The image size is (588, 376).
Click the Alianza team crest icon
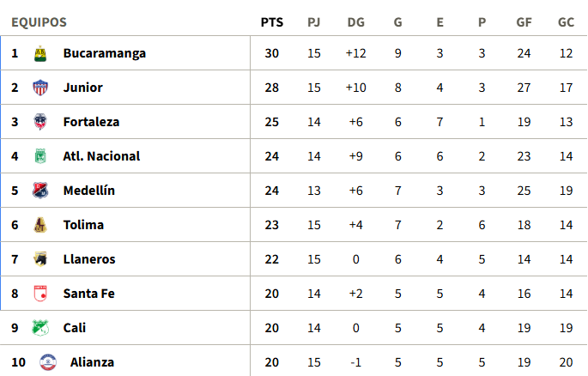pyautogui.click(x=47, y=362)
